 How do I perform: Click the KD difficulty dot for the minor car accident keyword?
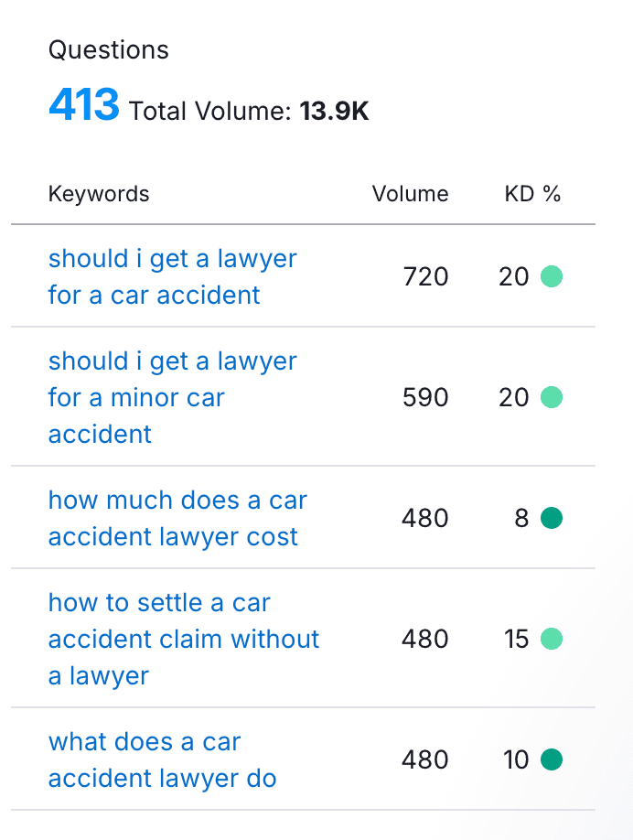pyautogui.click(x=552, y=397)
